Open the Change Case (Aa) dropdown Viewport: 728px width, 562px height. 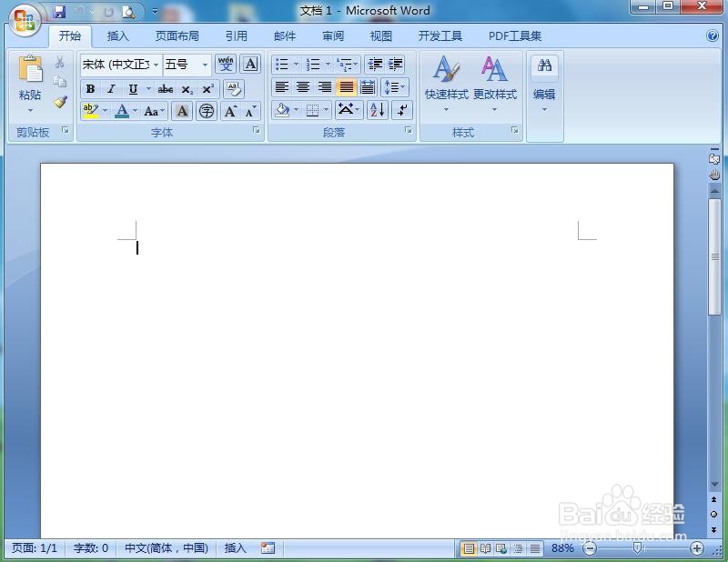(155, 111)
